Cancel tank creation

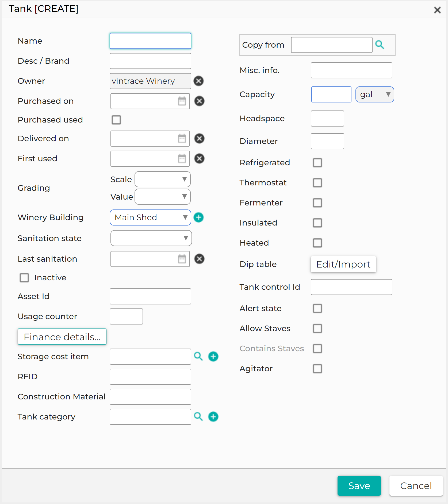coord(416,486)
